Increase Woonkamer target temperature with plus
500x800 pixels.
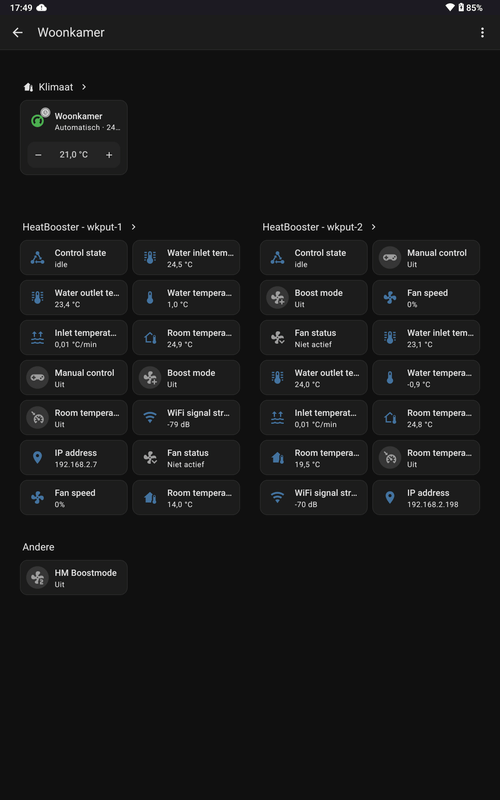click(x=109, y=155)
